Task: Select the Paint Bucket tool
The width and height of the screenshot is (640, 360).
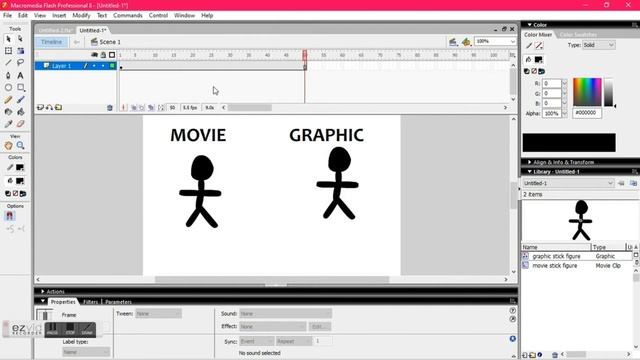Action: click(20, 112)
